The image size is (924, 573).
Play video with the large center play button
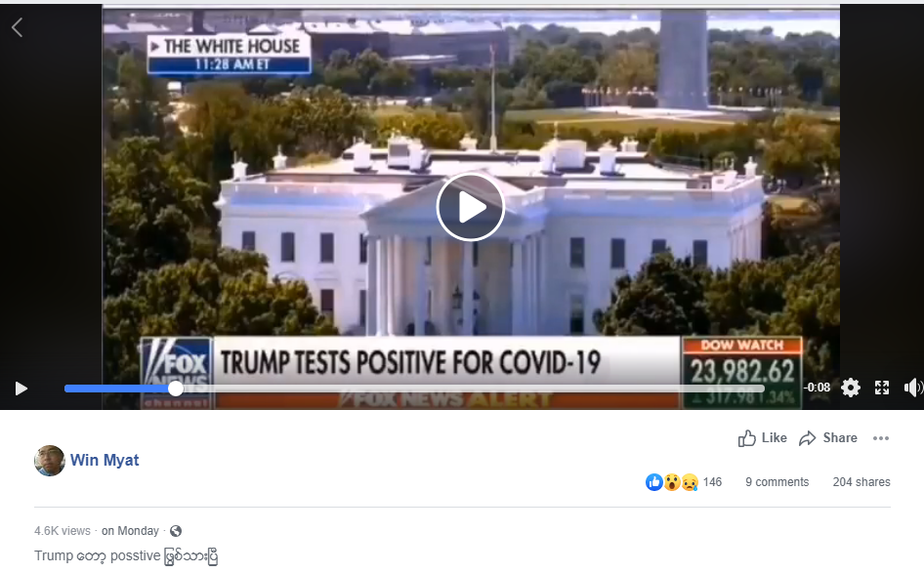coord(470,207)
